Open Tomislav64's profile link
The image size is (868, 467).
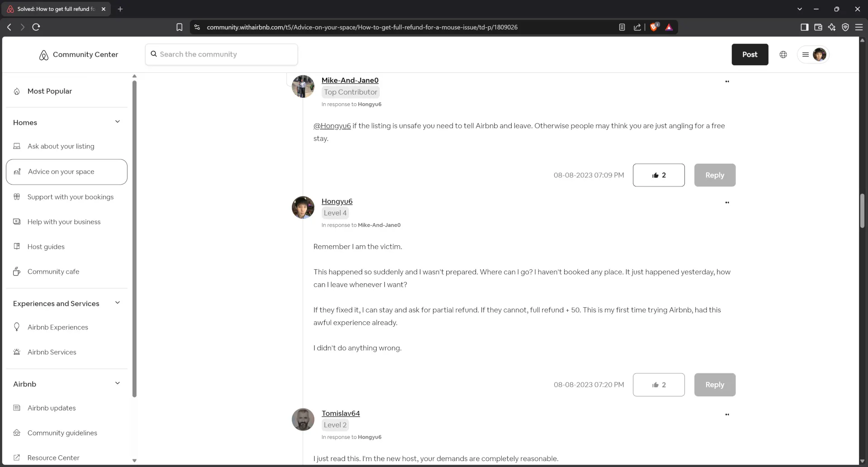(340, 413)
